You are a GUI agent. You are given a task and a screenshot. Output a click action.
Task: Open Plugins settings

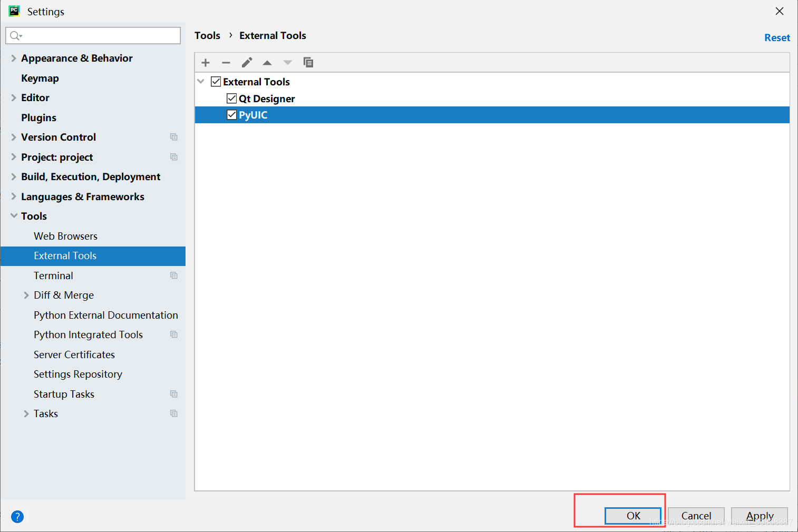(x=38, y=117)
